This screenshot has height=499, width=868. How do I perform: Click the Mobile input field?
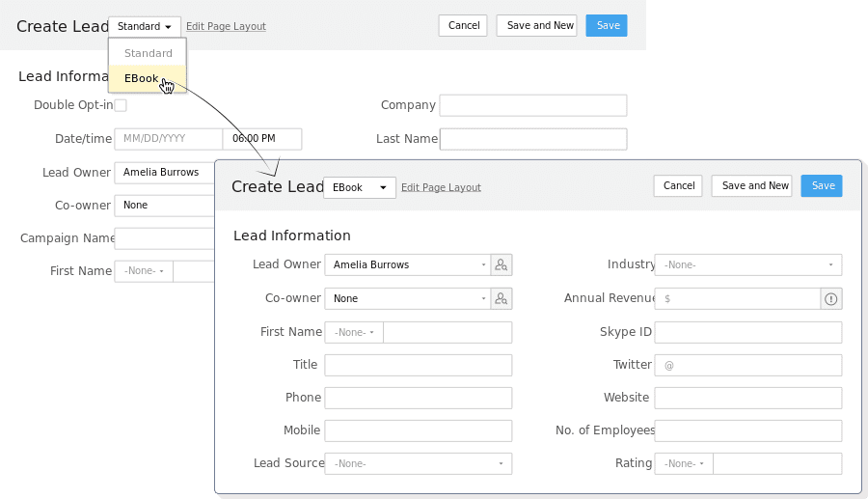(x=419, y=430)
